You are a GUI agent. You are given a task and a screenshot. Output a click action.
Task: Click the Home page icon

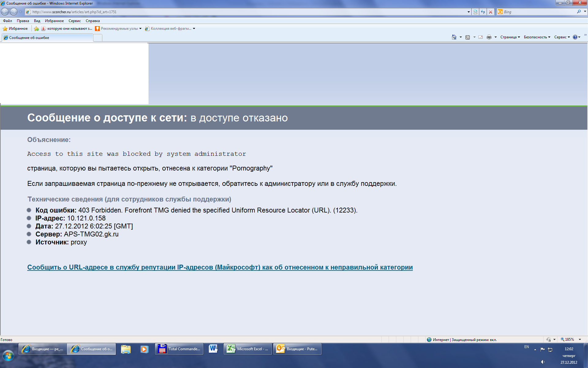pos(454,37)
